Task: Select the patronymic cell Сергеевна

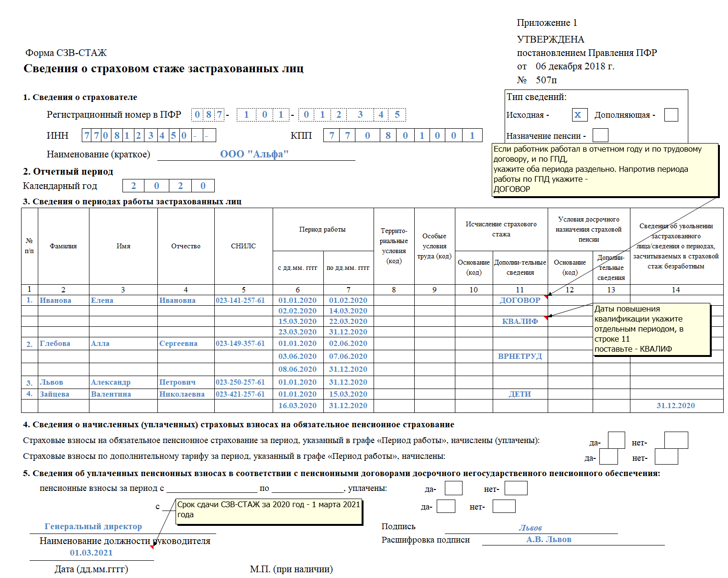Action: pos(186,344)
